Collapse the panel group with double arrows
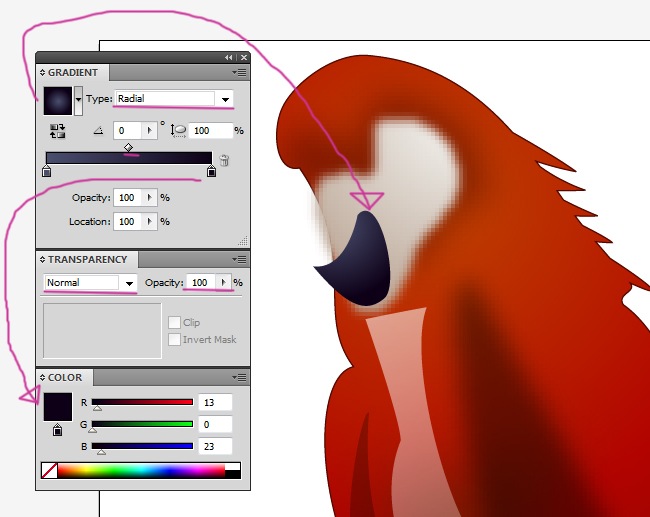Screen dimensions: 650x517 229,58
